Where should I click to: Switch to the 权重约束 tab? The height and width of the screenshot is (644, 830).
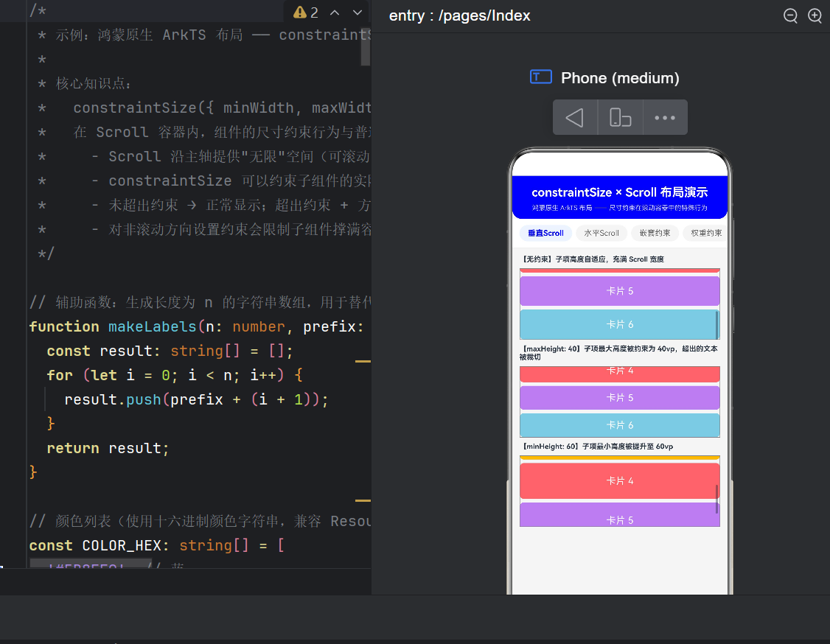[x=705, y=233]
